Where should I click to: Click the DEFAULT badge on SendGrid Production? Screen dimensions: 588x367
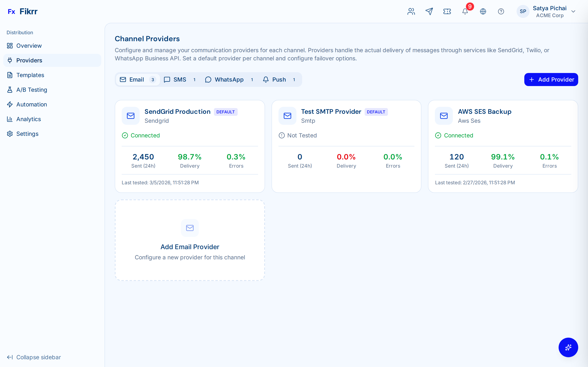click(225, 112)
